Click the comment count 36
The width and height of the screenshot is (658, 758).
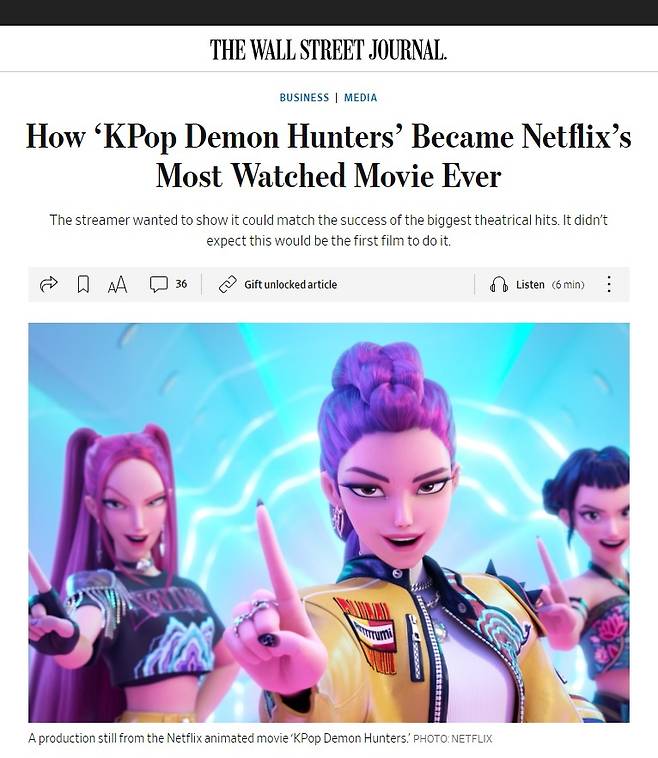coord(181,284)
